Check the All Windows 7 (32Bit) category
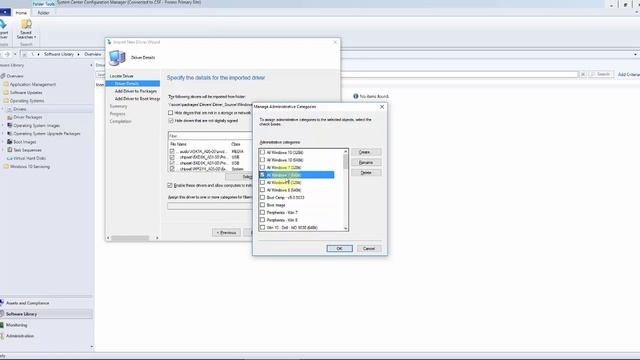This screenshot has width=640, height=360. click(262, 167)
